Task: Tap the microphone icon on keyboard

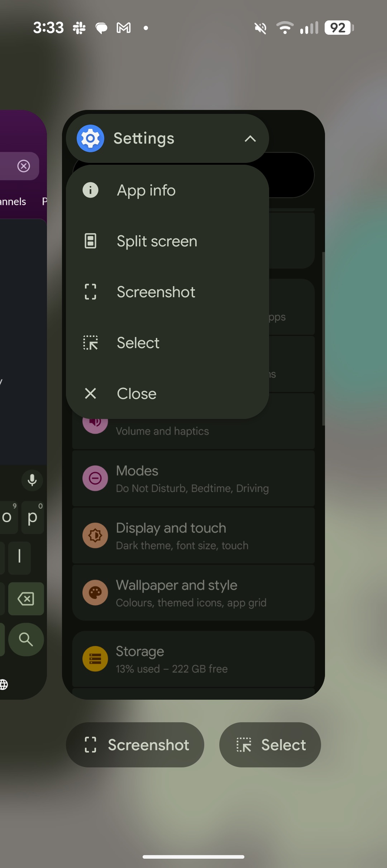Action: (x=32, y=480)
